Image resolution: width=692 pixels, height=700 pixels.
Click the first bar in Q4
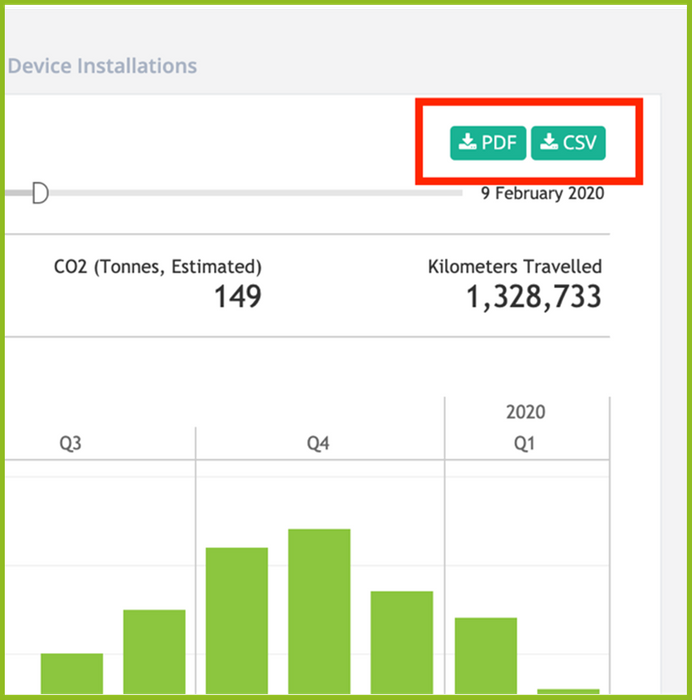[x=237, y=621]
